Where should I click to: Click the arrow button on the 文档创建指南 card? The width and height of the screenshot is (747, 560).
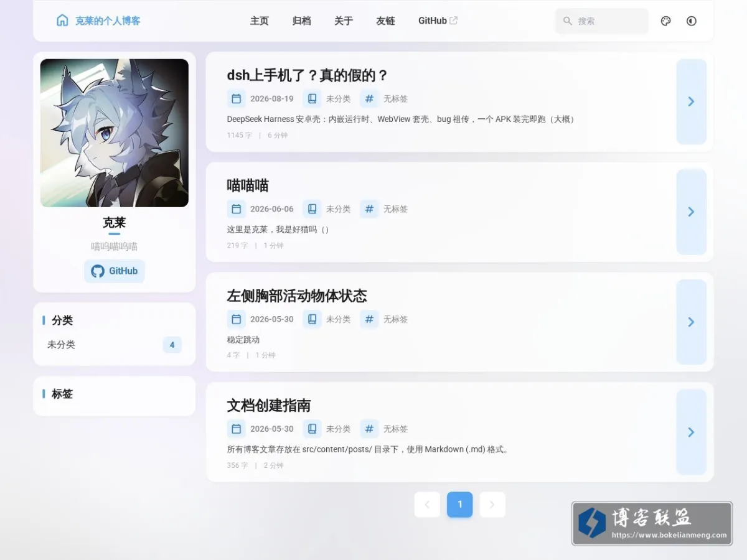click(692, 432)
